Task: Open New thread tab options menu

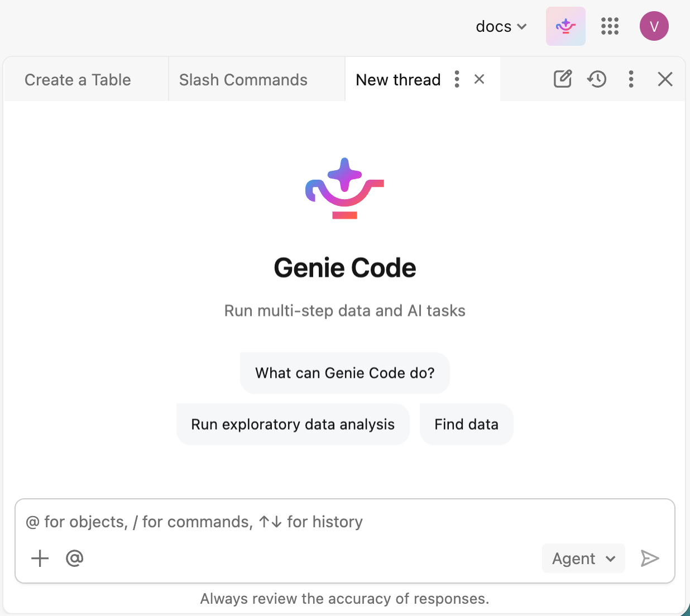Action: click(457, 79)
